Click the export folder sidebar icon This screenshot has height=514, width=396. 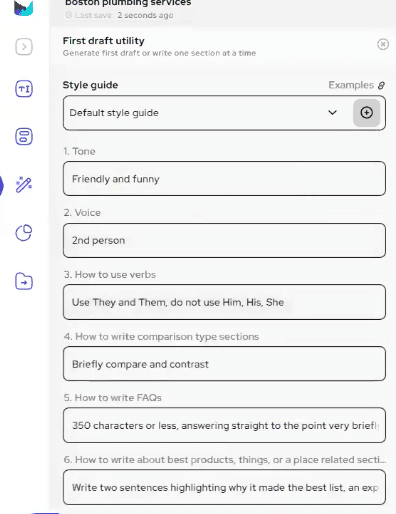(x=24, y=282)
